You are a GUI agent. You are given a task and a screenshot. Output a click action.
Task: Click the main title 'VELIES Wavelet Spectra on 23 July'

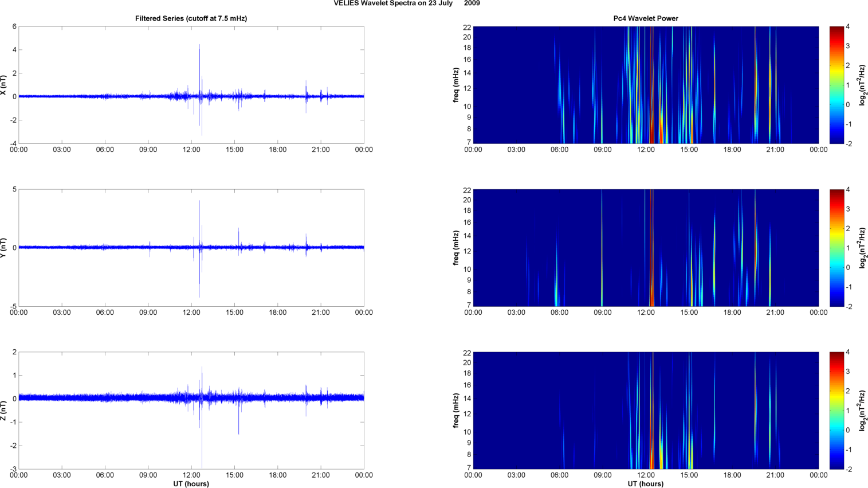391,3
